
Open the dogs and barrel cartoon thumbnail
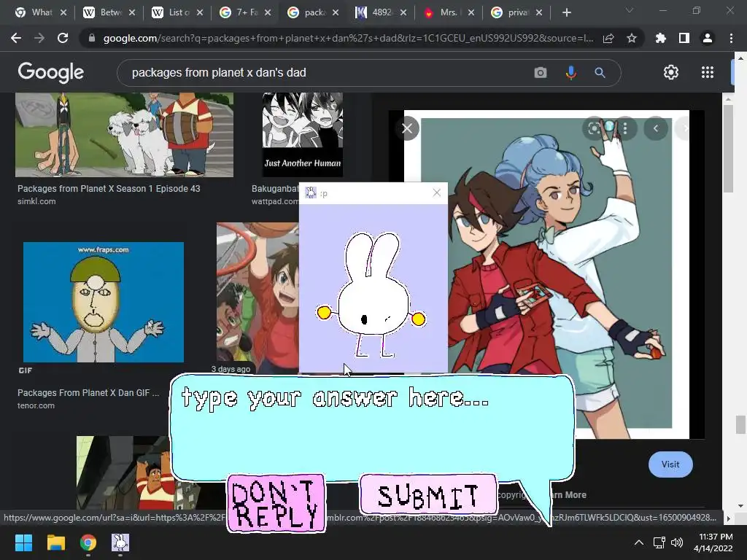(x=124, y=135)
